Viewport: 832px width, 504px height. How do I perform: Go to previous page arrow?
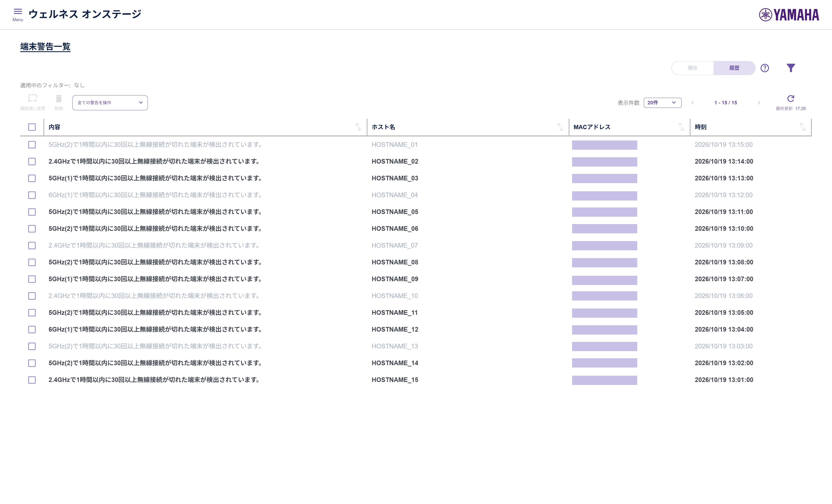pos(692,103)
